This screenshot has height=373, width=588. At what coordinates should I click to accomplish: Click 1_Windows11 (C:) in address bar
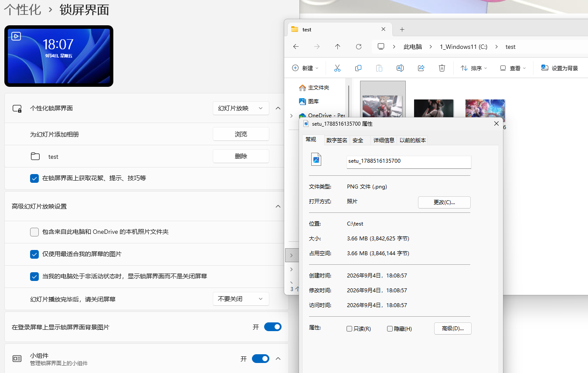[463, 47]
